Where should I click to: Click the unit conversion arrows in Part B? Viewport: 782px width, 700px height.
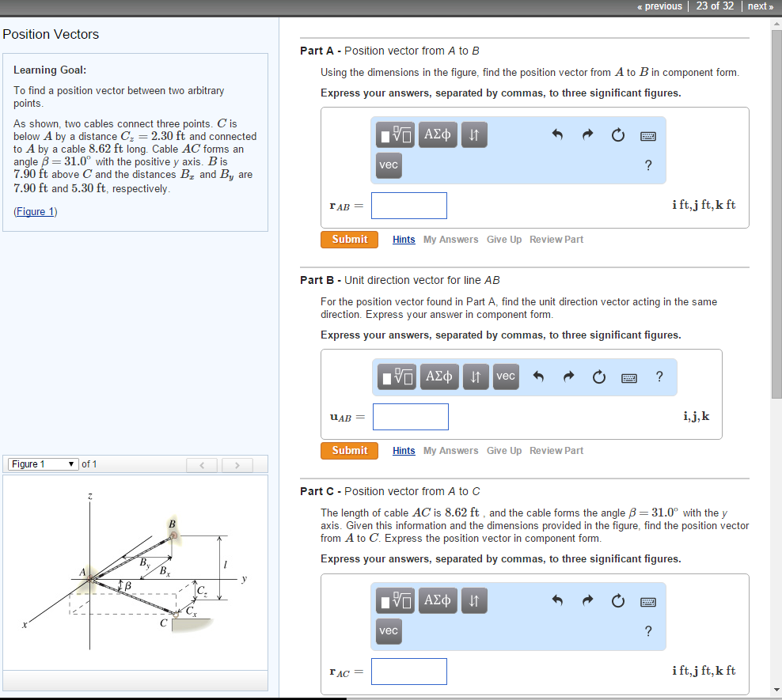[476, 376]
